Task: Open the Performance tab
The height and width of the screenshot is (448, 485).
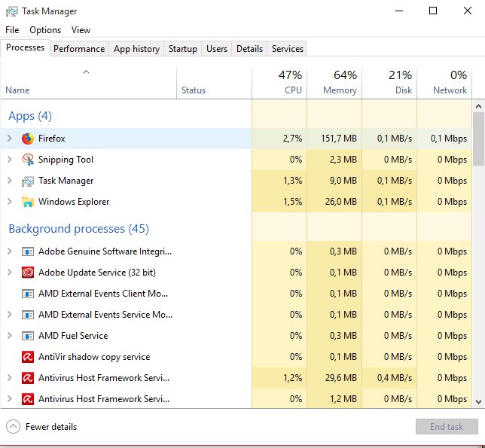Action: tap(79, 49)
